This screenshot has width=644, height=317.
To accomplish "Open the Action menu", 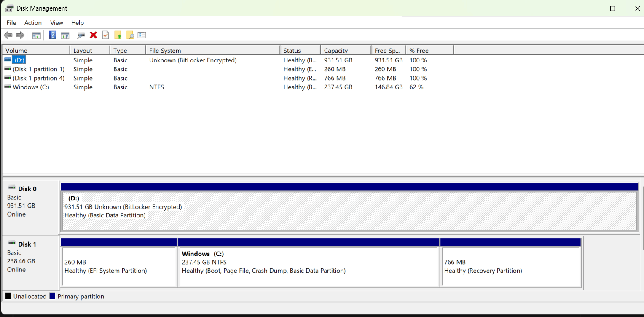I will 33,23.
